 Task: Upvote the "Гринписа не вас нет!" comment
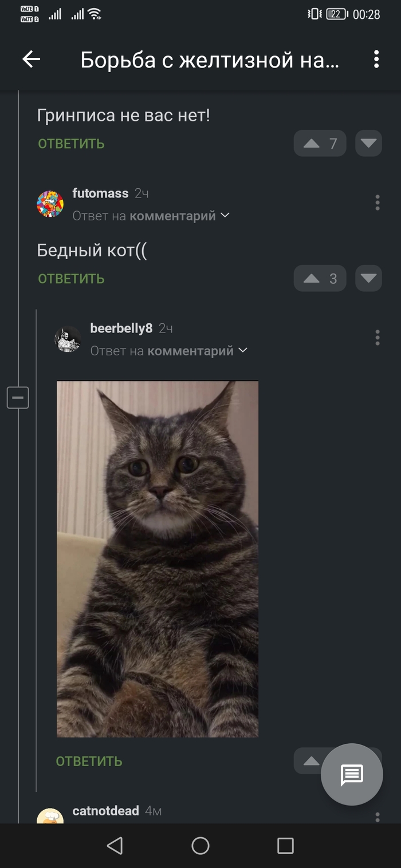point(320,144)
